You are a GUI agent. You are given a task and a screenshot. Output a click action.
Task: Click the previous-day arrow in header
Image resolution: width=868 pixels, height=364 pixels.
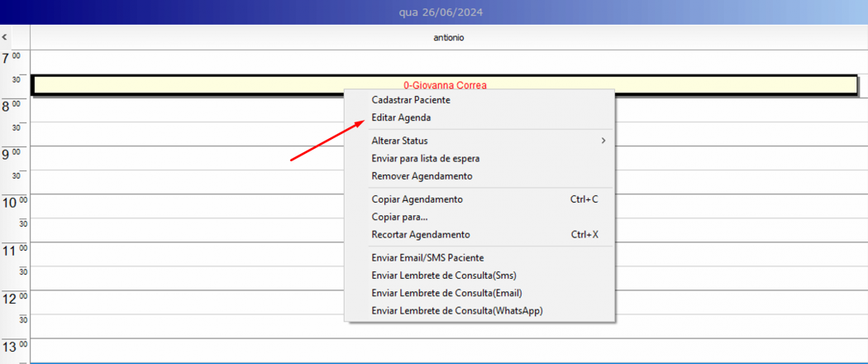(x=5, y=37)
